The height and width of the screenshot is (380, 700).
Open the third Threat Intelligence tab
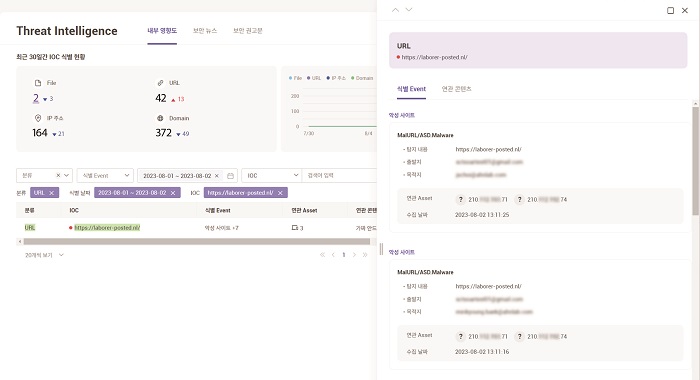(x=248, y=31)
